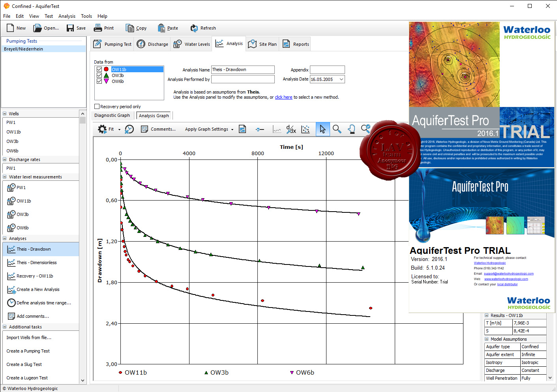Click Import Wells from file

(29, 338)
